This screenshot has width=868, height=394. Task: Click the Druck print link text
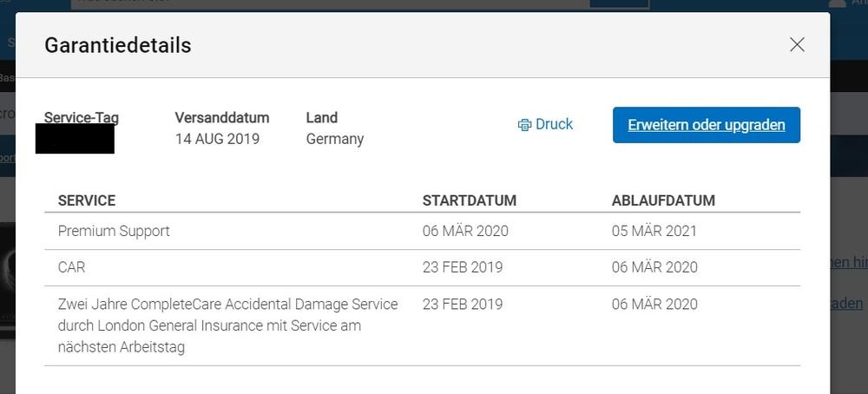pos(554,124)
